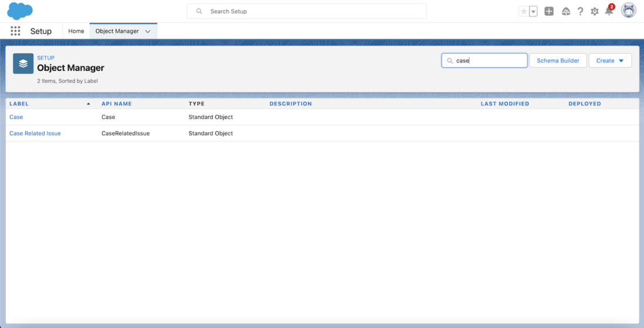Image resolution: width=644 pixels, height=328 pixels.
Task: Click the Setup app name label
Action: [41, 31]
